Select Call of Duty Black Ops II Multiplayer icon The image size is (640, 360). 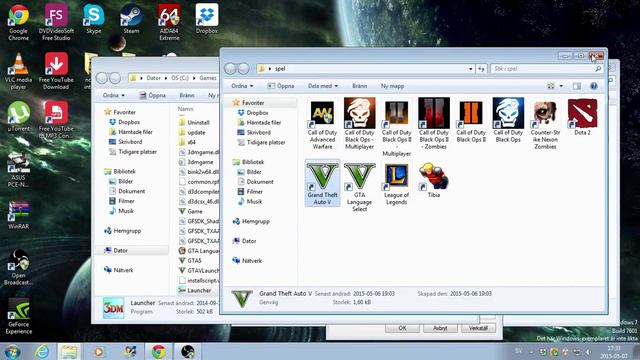click(397, 127)
